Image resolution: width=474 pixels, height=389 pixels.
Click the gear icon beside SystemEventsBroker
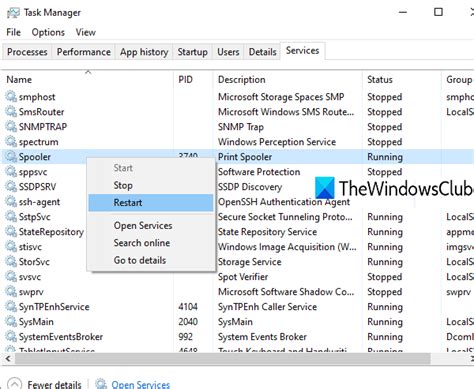coord(11,337)
